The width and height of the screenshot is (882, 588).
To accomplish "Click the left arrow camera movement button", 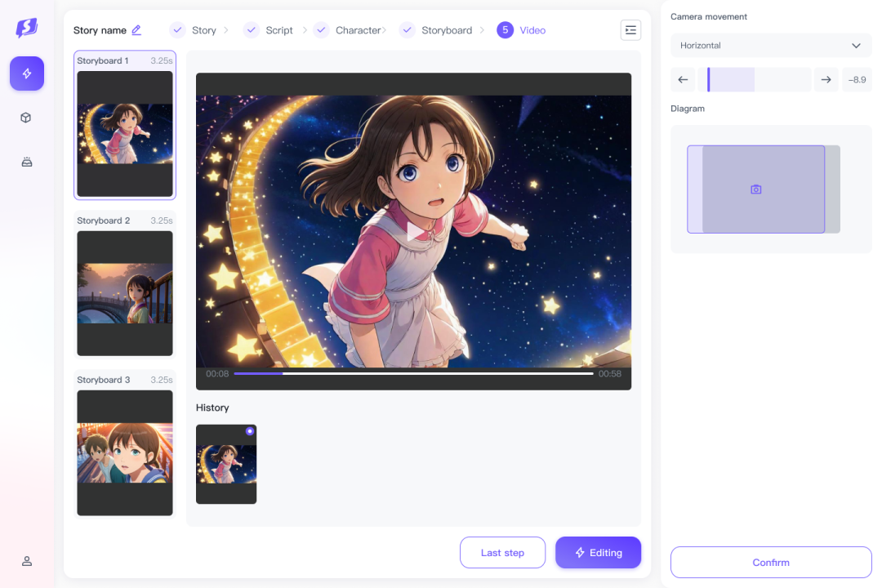I will (684, 80).
